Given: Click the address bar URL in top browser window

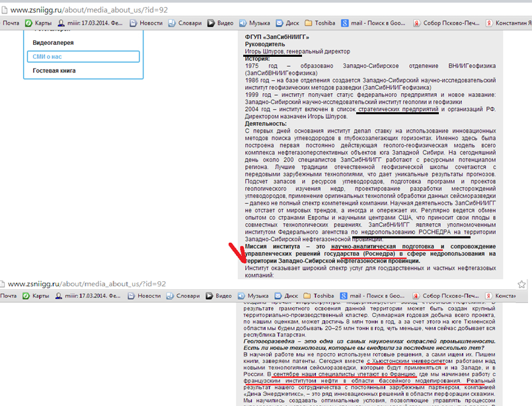Looking at the screenshot, I should click(x=89, y=10).
